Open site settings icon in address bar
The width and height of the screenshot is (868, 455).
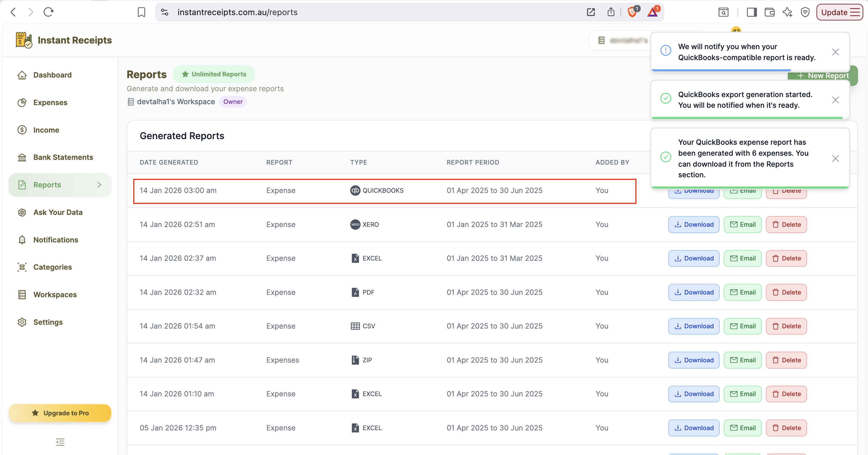click(164, 12)
